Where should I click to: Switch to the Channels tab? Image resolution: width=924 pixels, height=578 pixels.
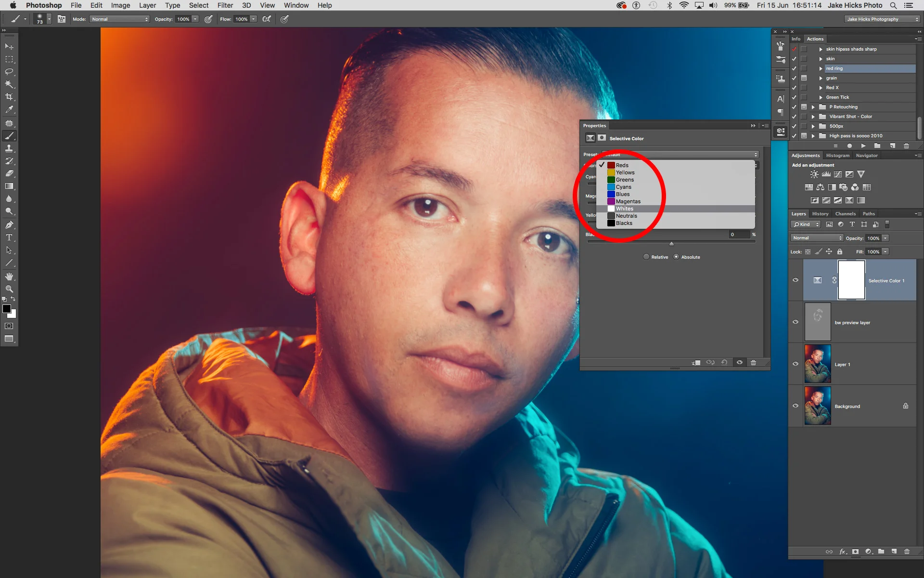tap(845, 214)
